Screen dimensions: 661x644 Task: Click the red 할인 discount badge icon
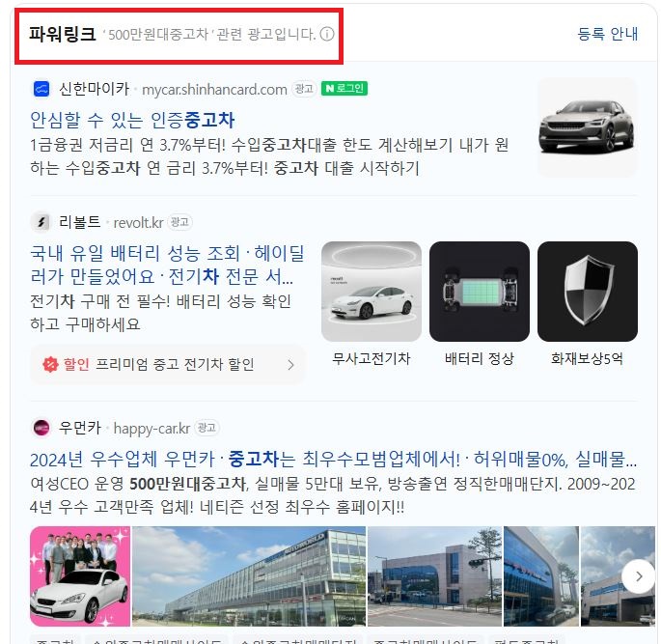tap(50, 364)
